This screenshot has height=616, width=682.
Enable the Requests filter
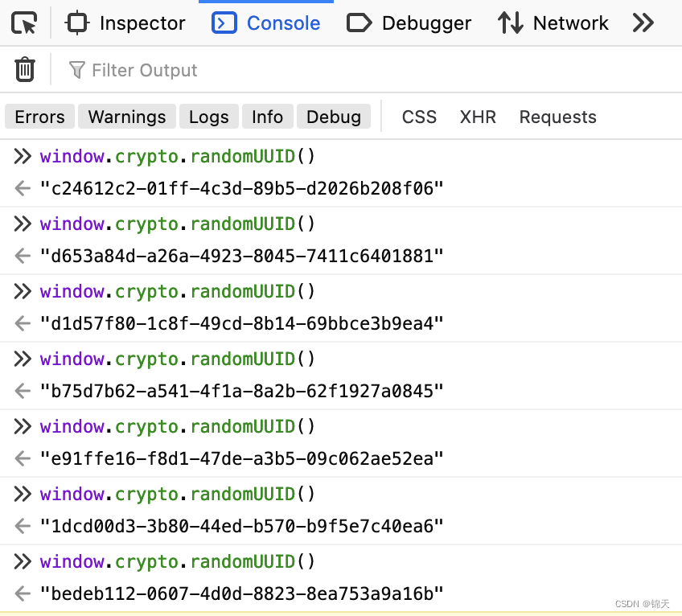click(x=557, y=117)
